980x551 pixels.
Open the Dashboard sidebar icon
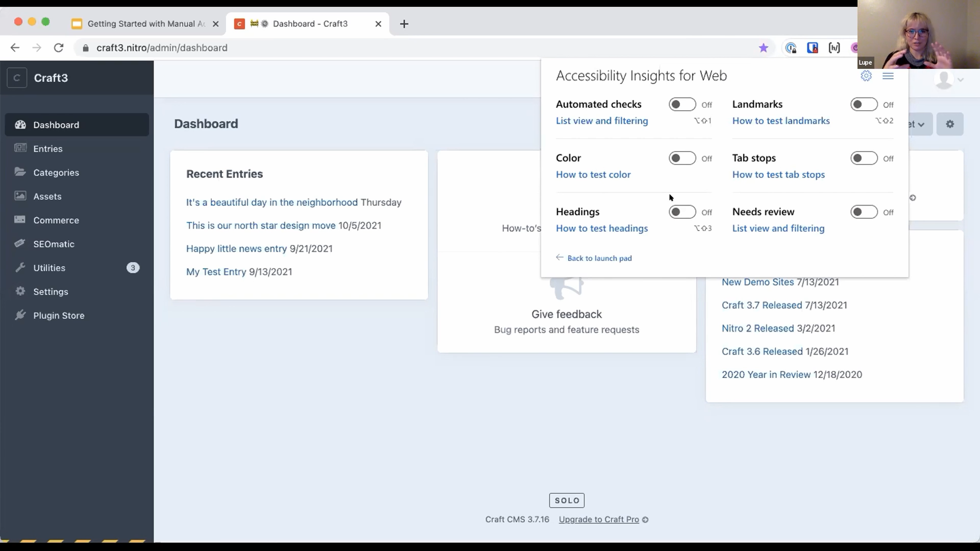pos(20,124)
